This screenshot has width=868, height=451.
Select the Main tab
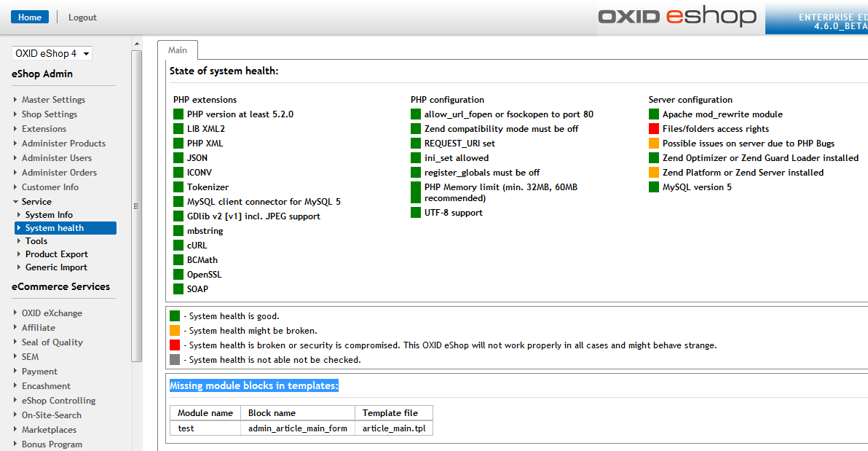[x=178, y=50]
